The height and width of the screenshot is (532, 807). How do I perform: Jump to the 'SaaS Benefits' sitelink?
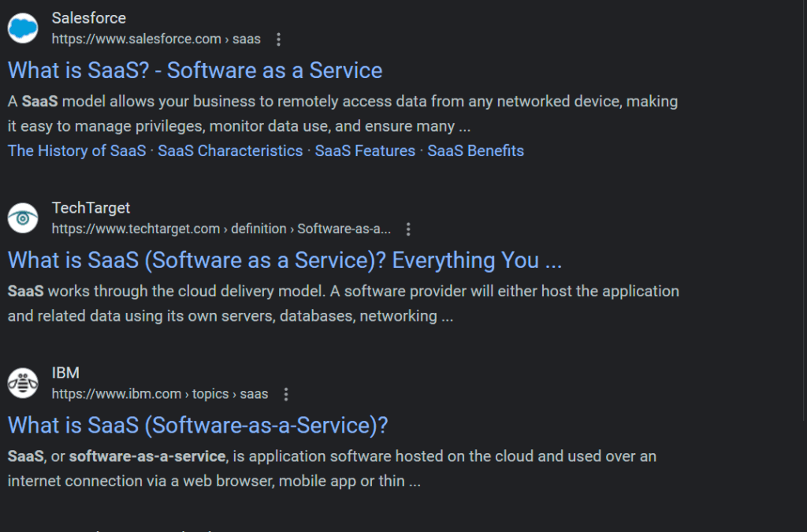coord(475,151)
